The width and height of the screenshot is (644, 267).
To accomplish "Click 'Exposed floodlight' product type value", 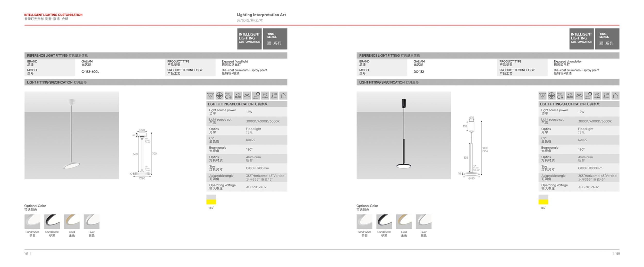I will (x=235, y=61).
